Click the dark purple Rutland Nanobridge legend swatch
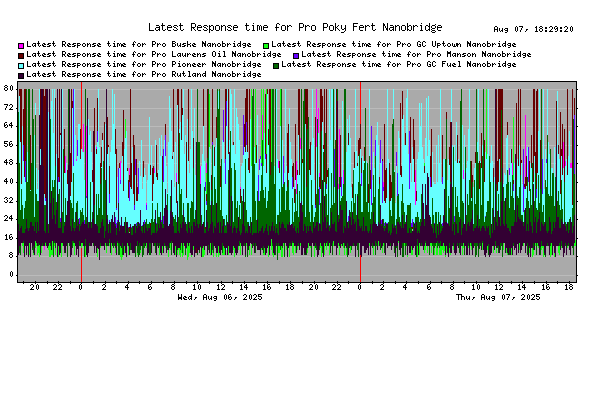The image size is (616, 393). coord(21,75)
